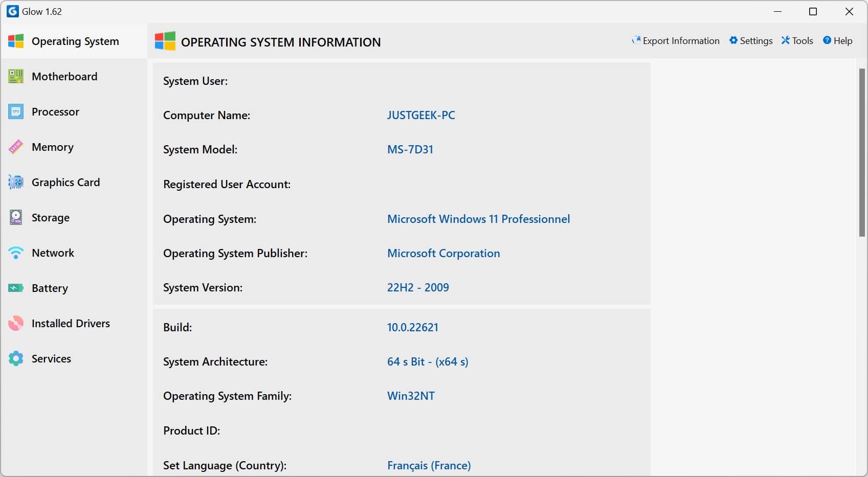The width and height of the screenshot is (868, 477).
Task: Click language value Français (France)
Action: (x=429, y=465)
